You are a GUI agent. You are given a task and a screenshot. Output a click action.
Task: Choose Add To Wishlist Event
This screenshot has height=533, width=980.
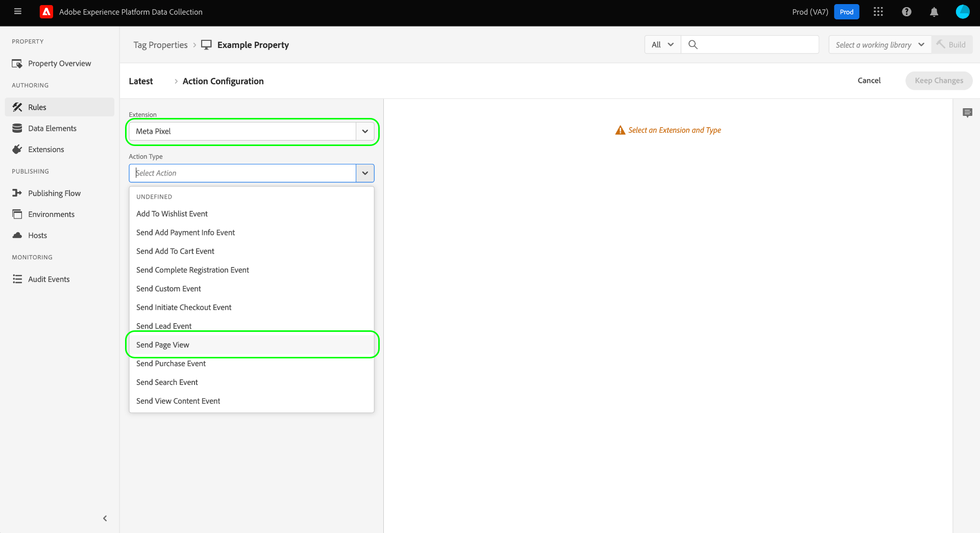click(x=252, y=213)
